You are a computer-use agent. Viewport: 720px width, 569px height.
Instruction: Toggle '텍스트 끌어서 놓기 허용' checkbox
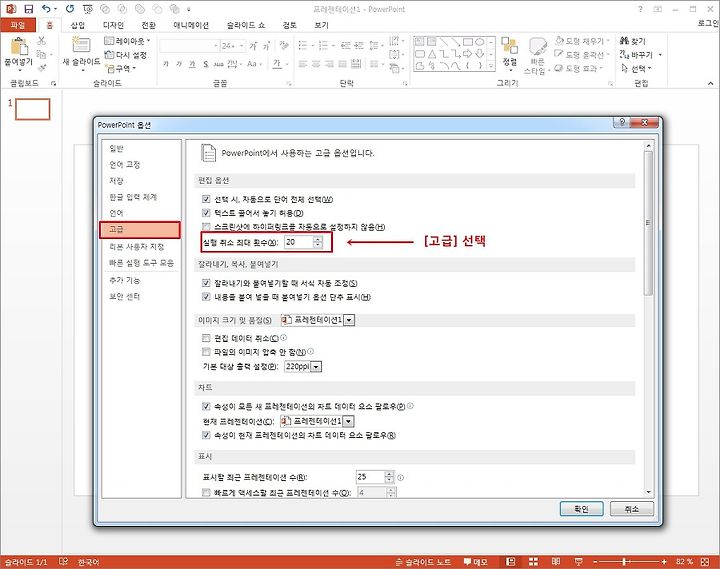click(206, 213)
